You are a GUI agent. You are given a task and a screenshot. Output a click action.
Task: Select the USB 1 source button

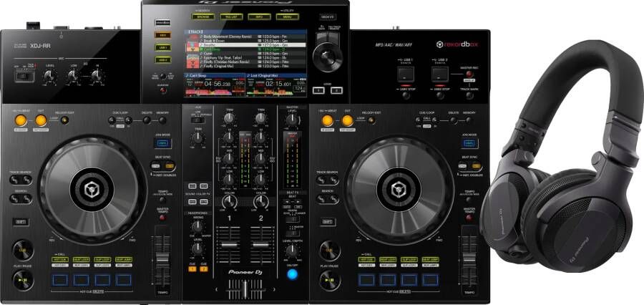click(162, 47)
